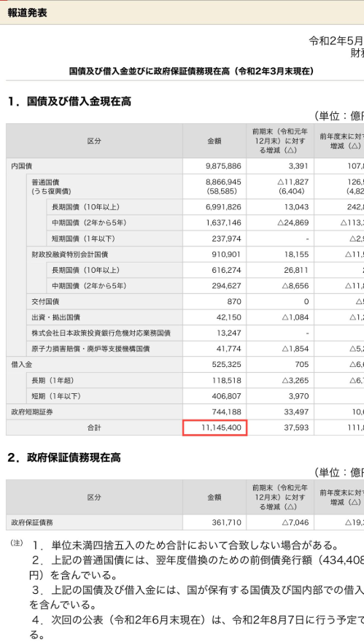Click the 合計 row label
Viewport: 364px width, 642px height.
[94, 428]
